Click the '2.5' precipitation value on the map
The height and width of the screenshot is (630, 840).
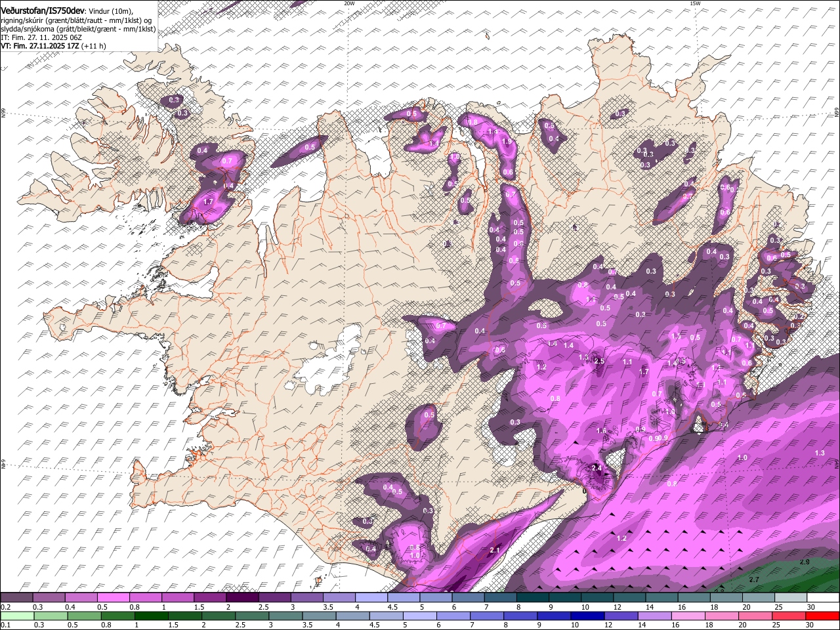[x=598, y=361]
